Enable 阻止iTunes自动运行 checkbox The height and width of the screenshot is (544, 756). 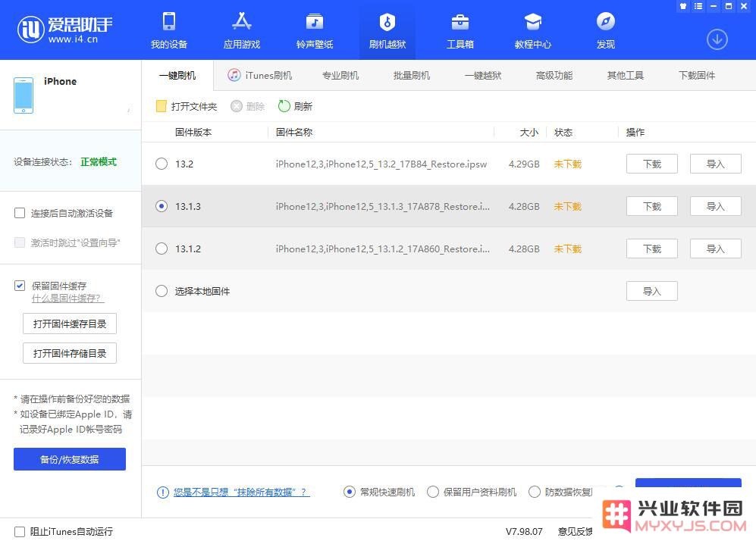(20, 531)
